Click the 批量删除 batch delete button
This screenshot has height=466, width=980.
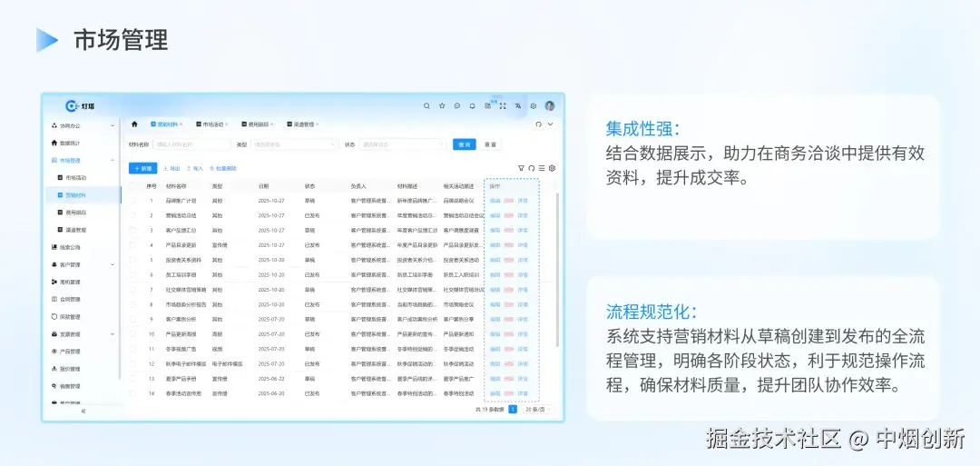point(223,168)
